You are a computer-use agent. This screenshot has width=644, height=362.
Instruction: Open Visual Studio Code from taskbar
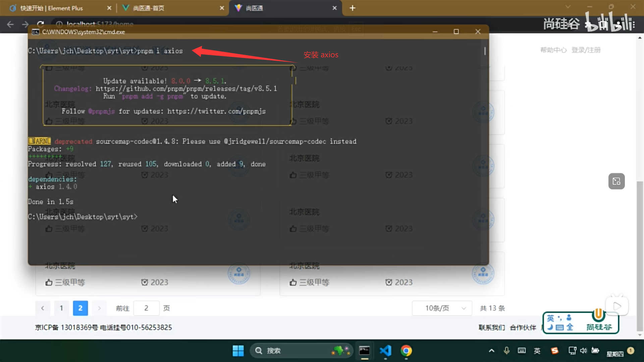coord(385,351)
